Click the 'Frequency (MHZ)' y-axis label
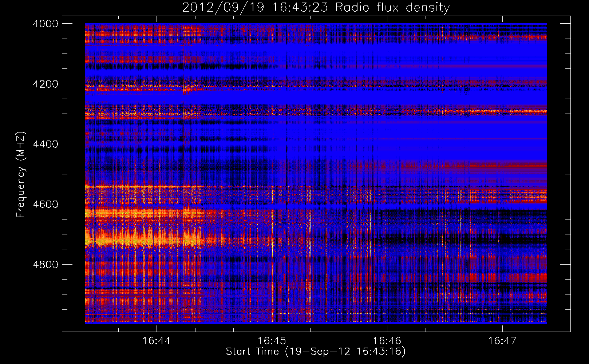 (x=21, y=174)
